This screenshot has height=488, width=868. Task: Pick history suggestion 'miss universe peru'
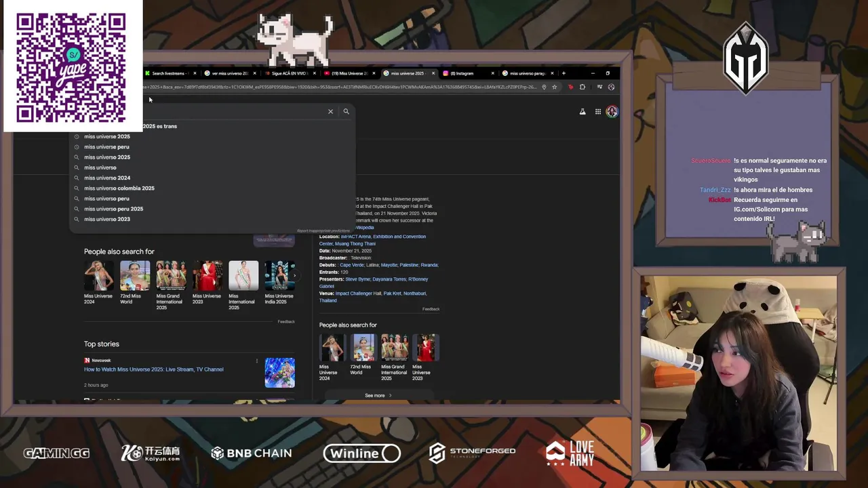click(106, 146)
